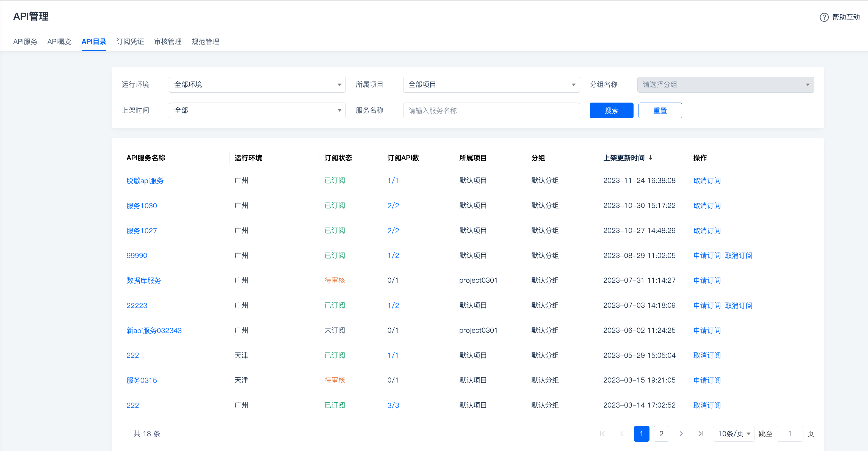Open the 服务1030 service link

[x=142, y=206]
